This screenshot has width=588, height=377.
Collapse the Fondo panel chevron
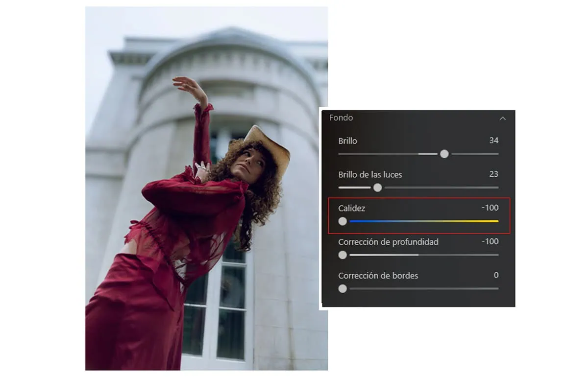click(x=502, y=118)
